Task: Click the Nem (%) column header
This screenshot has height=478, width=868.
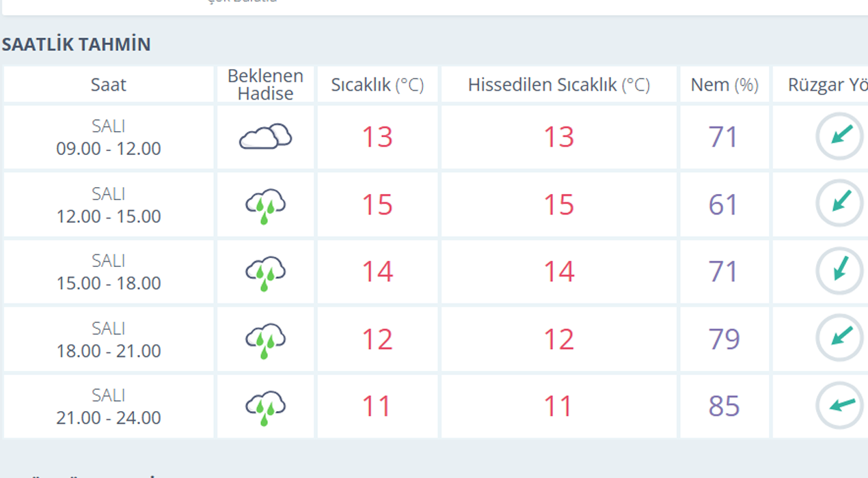Action: [724, 85]
